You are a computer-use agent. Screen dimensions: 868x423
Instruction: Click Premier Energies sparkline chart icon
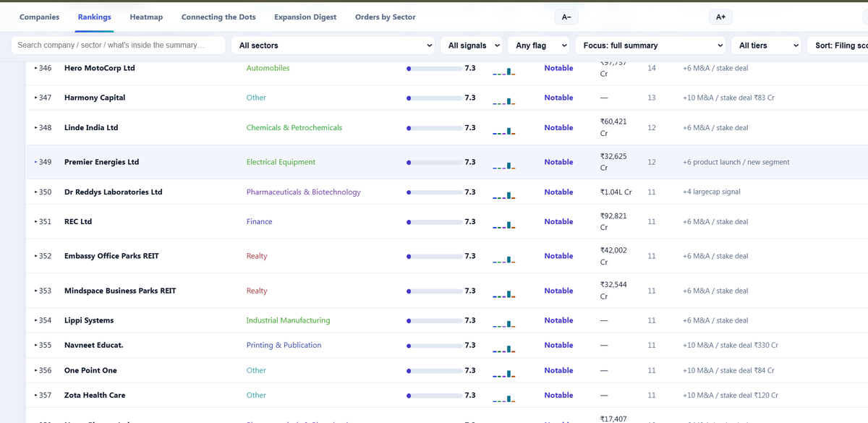pos(503,165)
